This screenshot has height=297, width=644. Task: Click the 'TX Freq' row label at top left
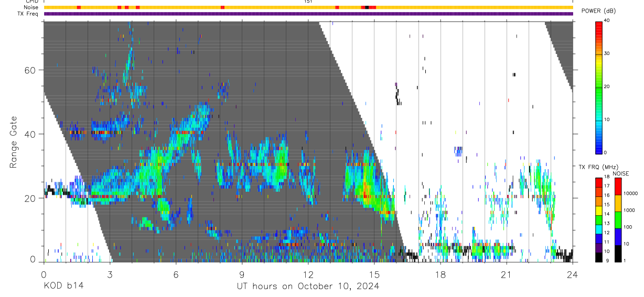coord(27,14)
